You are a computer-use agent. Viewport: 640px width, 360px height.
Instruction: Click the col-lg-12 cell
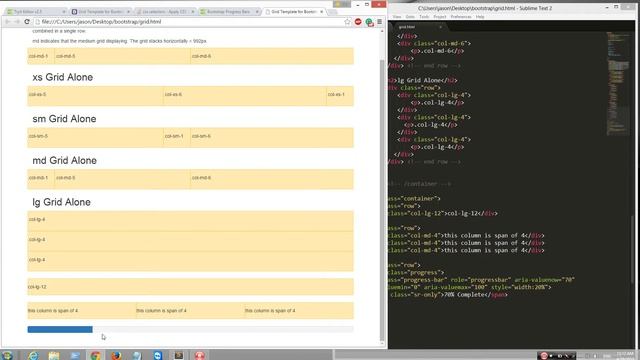coord(190,287)
